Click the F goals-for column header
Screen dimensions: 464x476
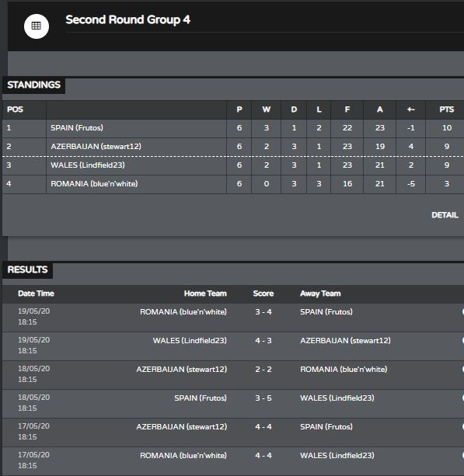tap(347, 109)
